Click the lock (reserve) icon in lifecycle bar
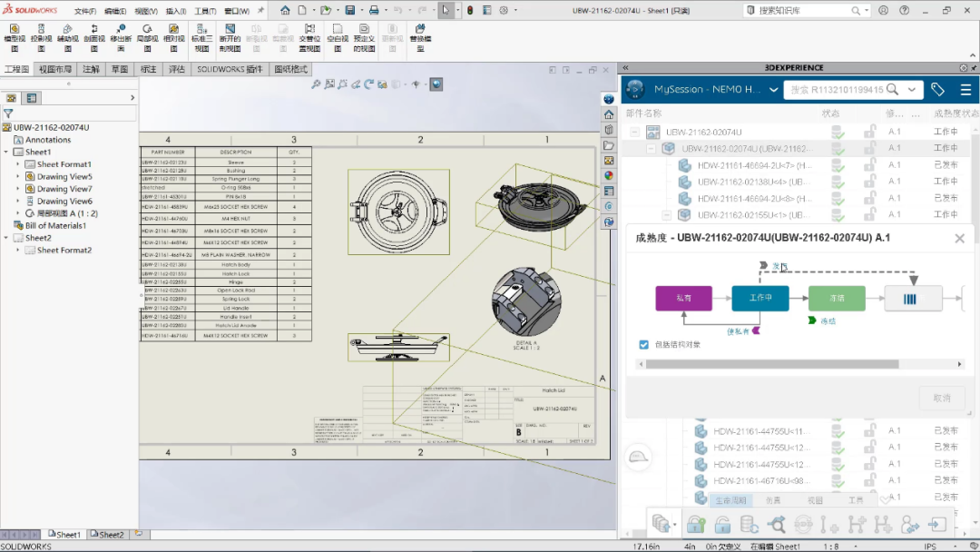The height and width of the screenshot is (552, 980). [x=696, y=524]
